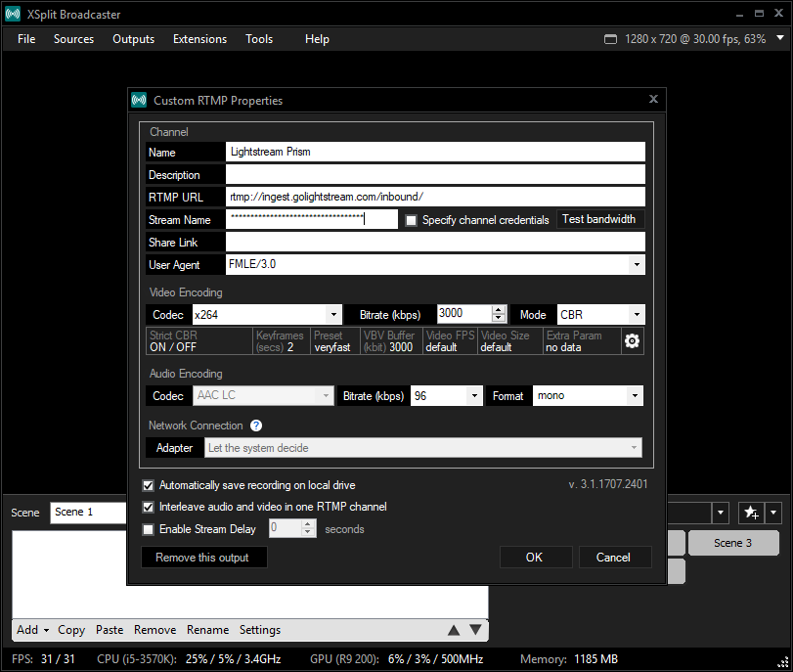Click version text v. 3.1.1707.2401

pyautogui.click(x=608, y=484)
